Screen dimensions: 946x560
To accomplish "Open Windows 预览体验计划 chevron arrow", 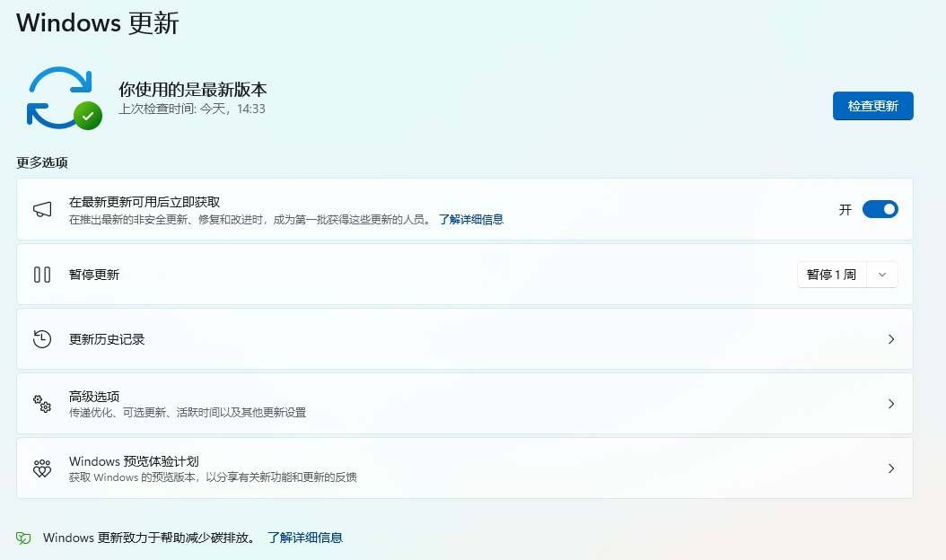I will coord(891,468).
